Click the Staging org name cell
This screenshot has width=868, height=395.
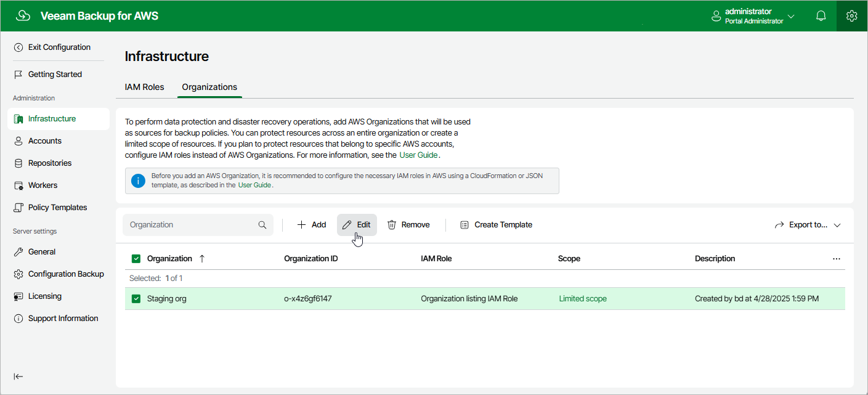tap(167, 299)
